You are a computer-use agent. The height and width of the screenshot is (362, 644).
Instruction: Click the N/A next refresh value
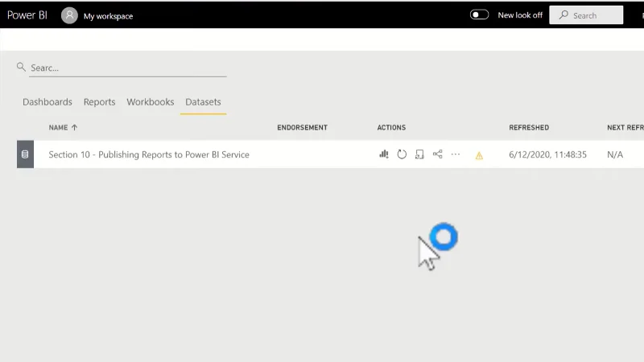(615, 154)
